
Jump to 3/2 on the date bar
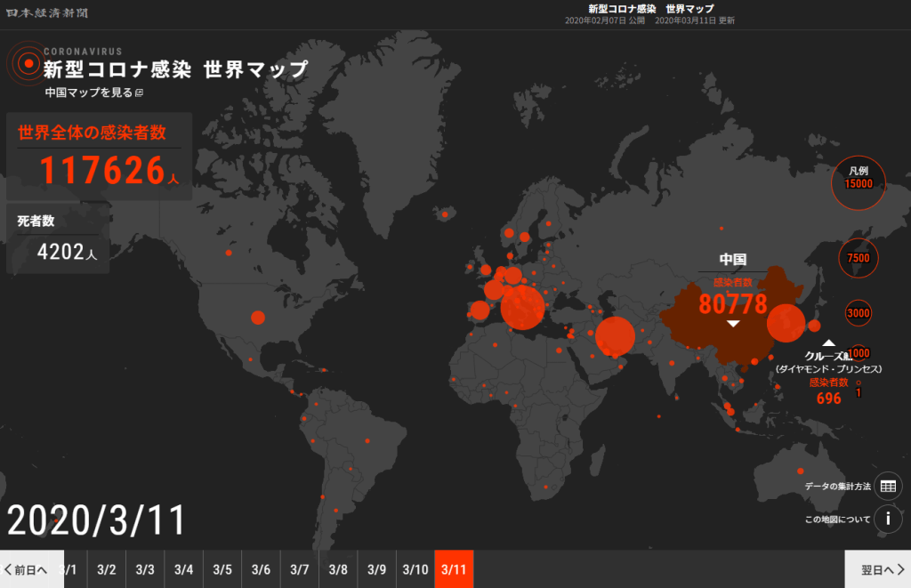[x=107, y=569]
